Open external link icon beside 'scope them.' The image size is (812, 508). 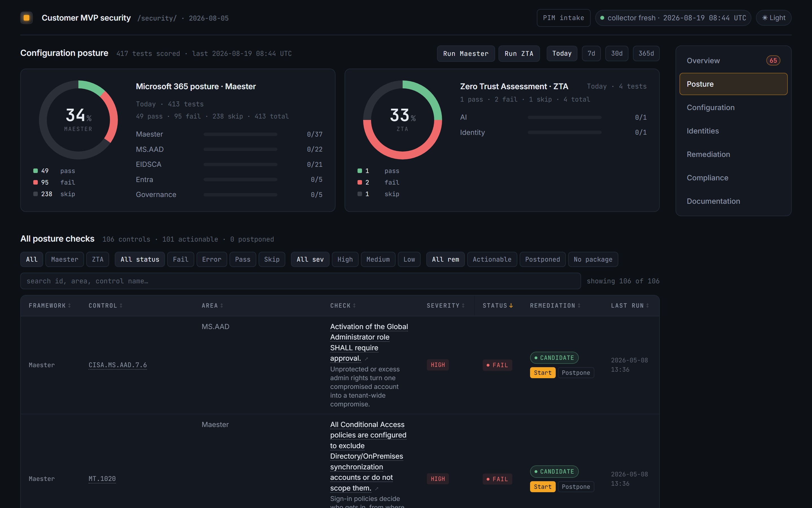[377, 489]
